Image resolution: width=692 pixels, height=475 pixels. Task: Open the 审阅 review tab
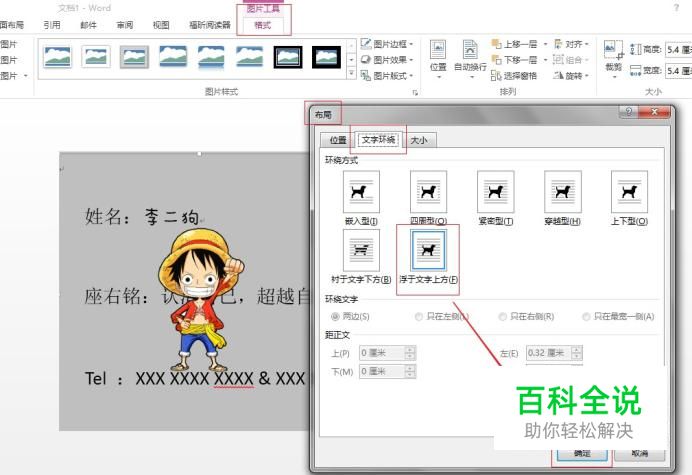click(x=125, y=25)
